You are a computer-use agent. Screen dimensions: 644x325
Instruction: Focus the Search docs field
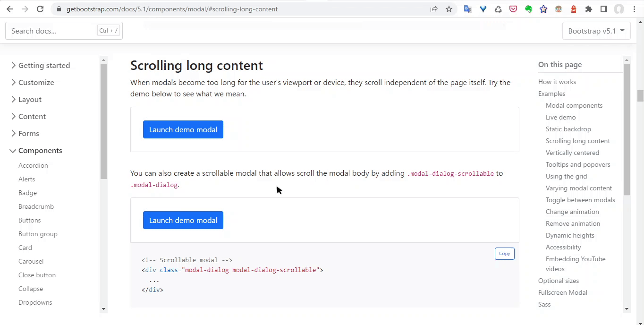(x=64, y=31)
